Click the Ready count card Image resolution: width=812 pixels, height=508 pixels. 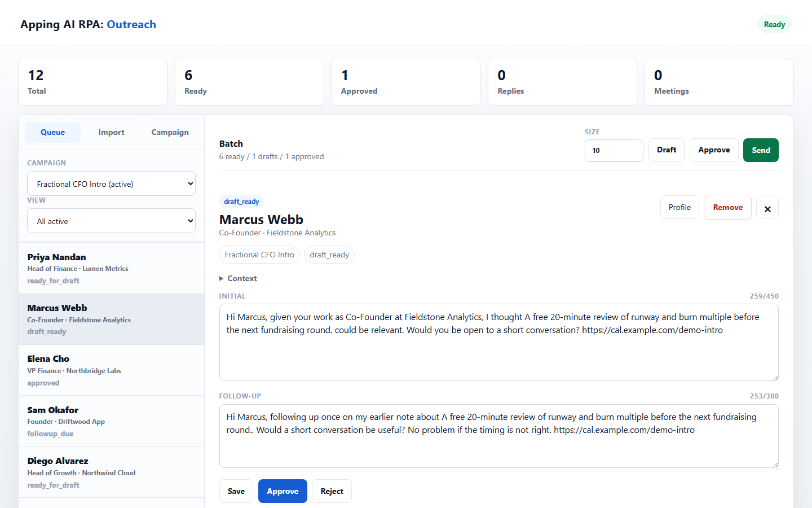249,82
